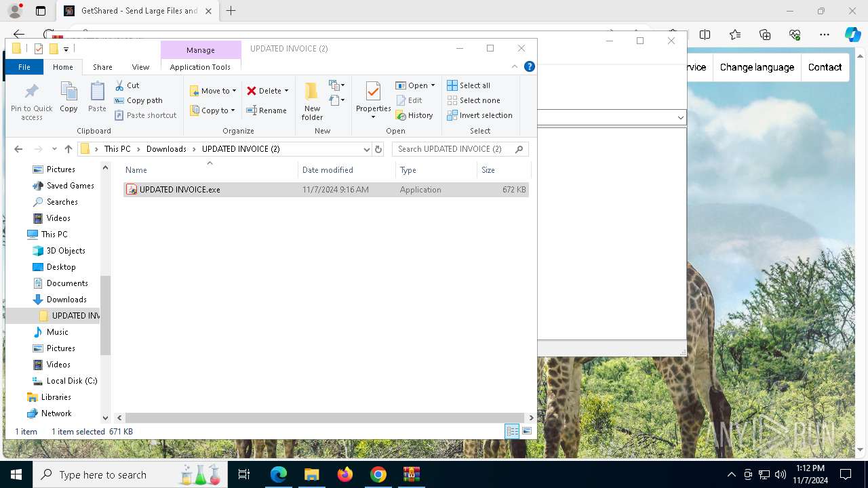This screenshot has height=488, width=868.
Task: Open Quick Access Toolbar customize dropdown
Action: click(66, 49)
